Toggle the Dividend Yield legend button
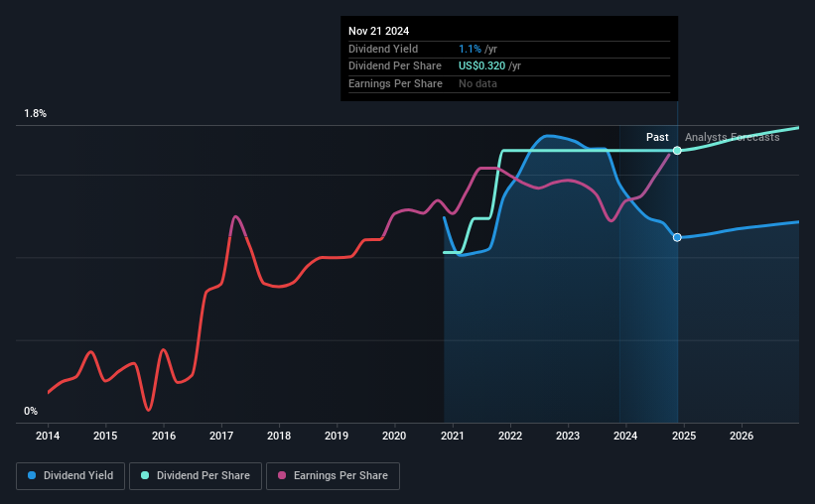This screenshot has height=504, width=815. [70, 476]
